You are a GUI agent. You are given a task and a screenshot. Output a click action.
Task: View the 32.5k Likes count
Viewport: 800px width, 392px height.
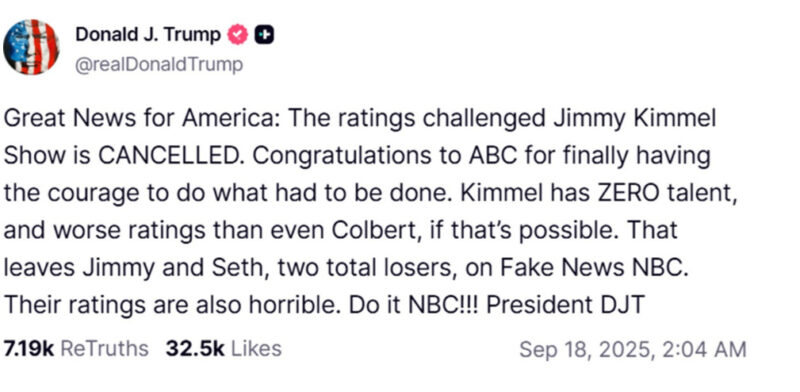[x=195, y=349]
